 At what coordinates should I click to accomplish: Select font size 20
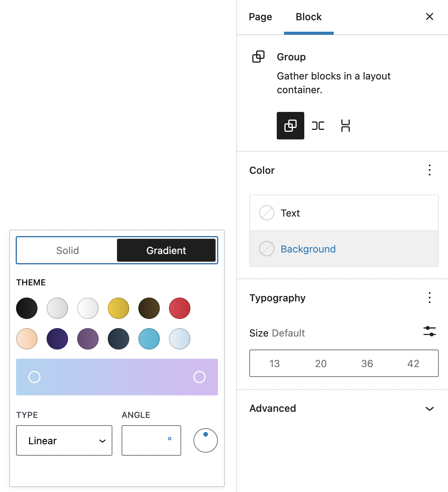click(x=321, y=363)
